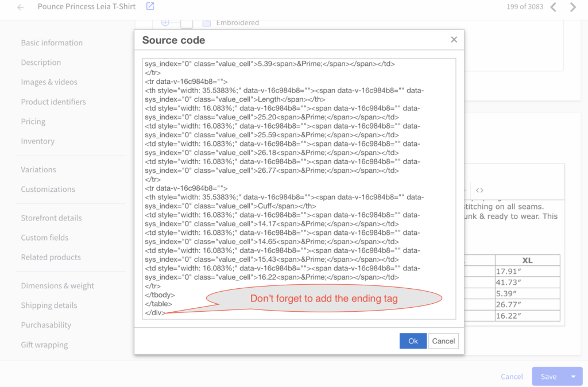
Task: Click the 26.77″ cell in size table
Action: coord(527,304)
